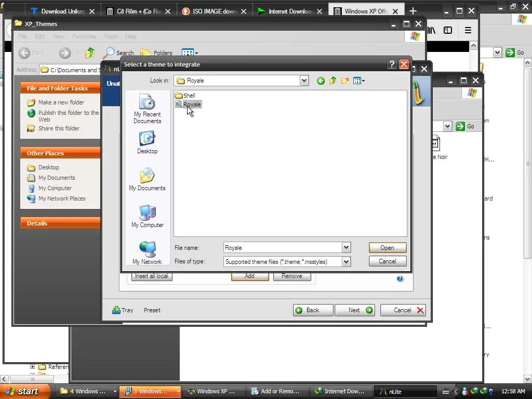Click Forward arrow in XP_Themes toolbar

[65, 53]
